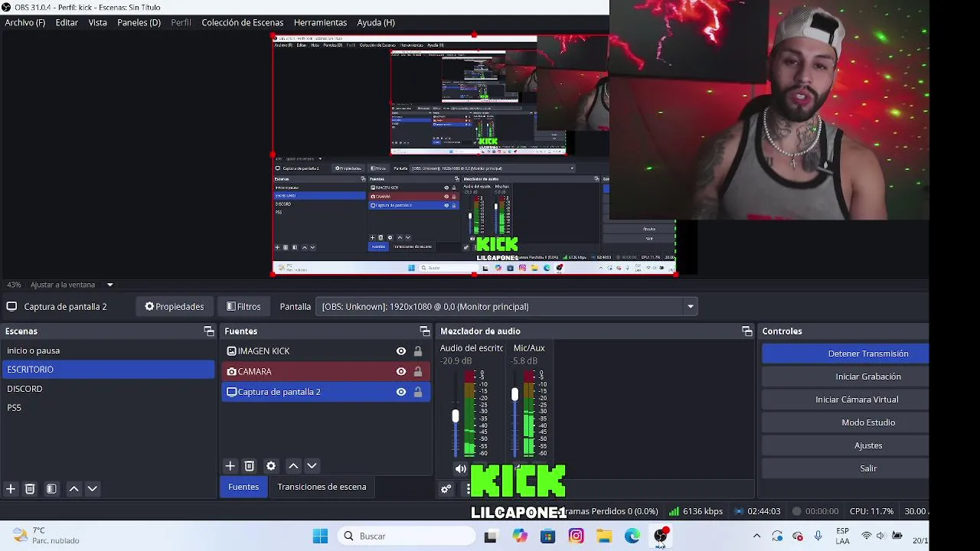This screenshot has width=980, height=551.
Task: Click microphone icon in system tray
Action: [818, 536]
